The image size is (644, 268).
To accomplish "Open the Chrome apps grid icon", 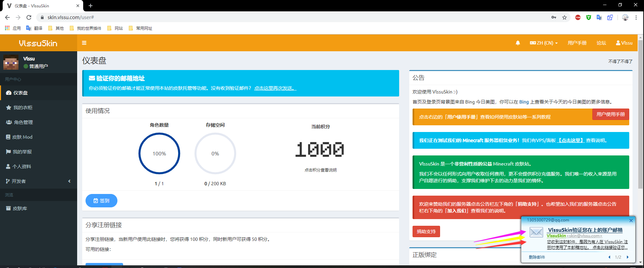I will pos(7,28).
